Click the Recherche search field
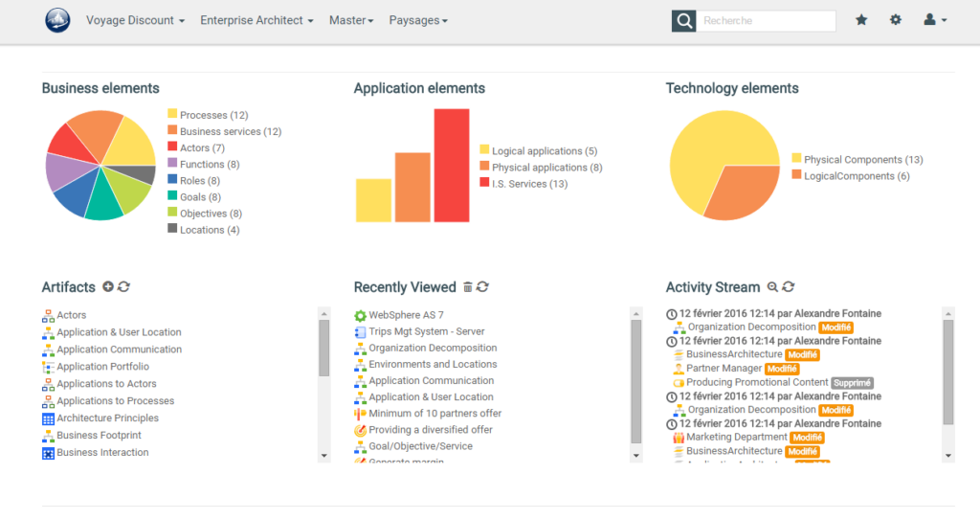Image resolution: width=980 pixels, height=519 pixels. click(x=766, y=21)
